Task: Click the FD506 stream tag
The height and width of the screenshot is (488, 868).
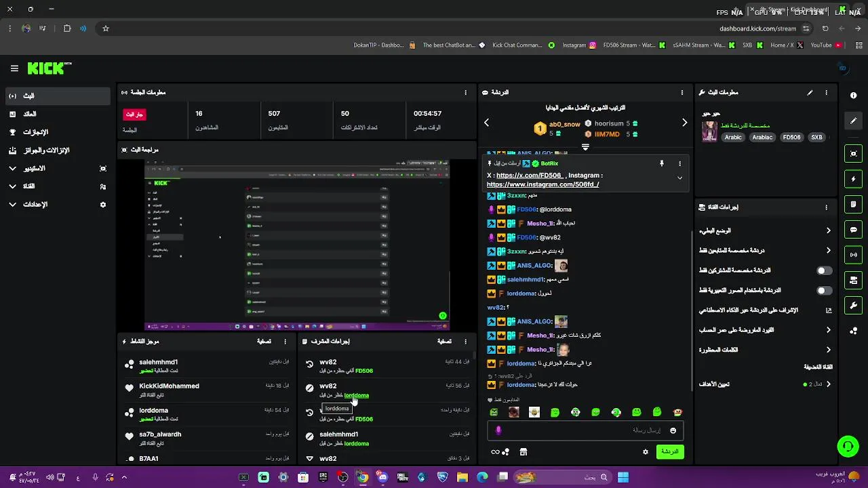Action: [x=791, y=137]
